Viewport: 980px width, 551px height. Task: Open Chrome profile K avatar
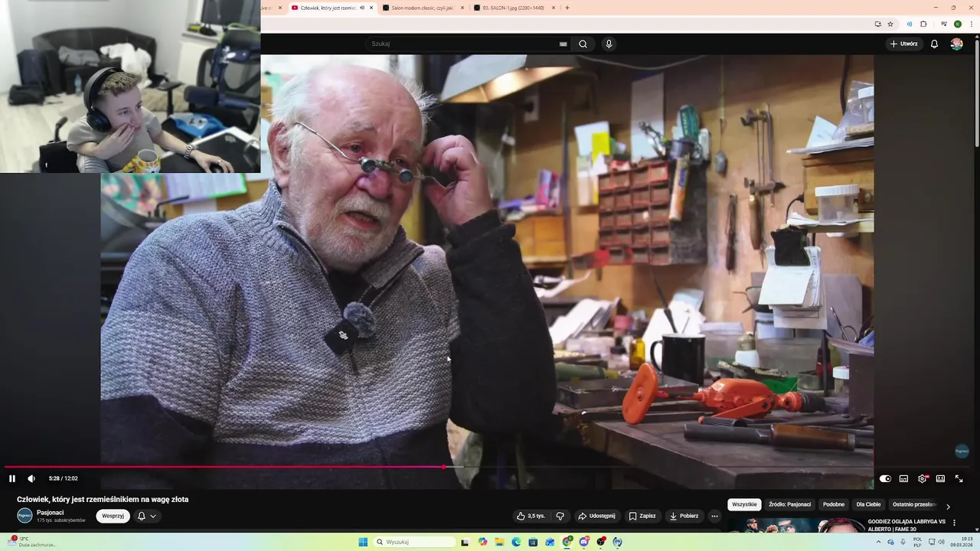958,24
